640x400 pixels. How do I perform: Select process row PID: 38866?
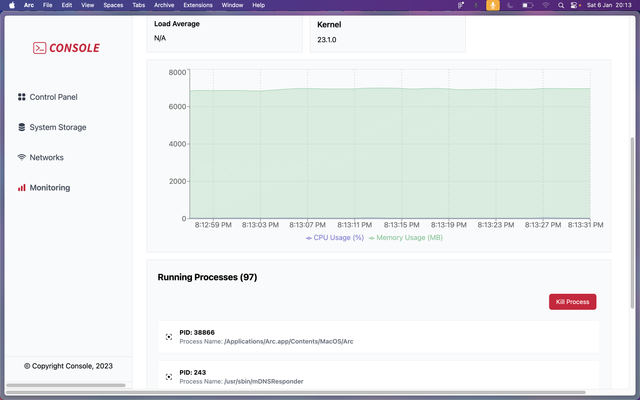379,337
